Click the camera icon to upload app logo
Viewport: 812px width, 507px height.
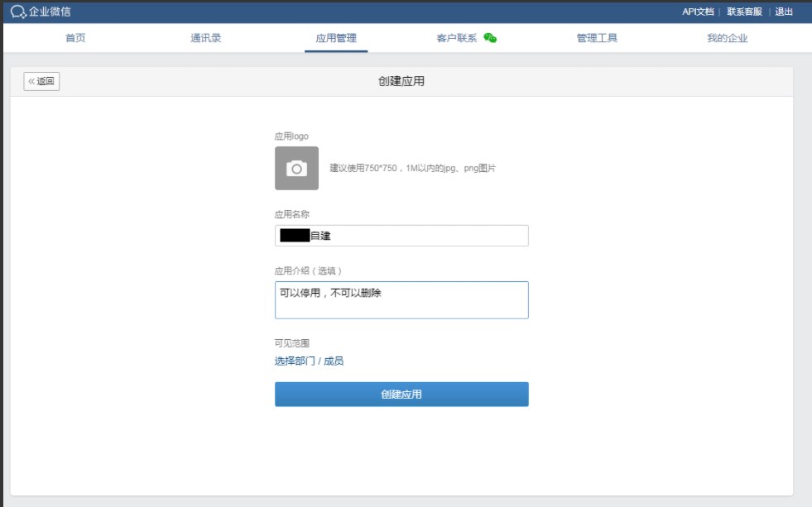click(296, 169)
